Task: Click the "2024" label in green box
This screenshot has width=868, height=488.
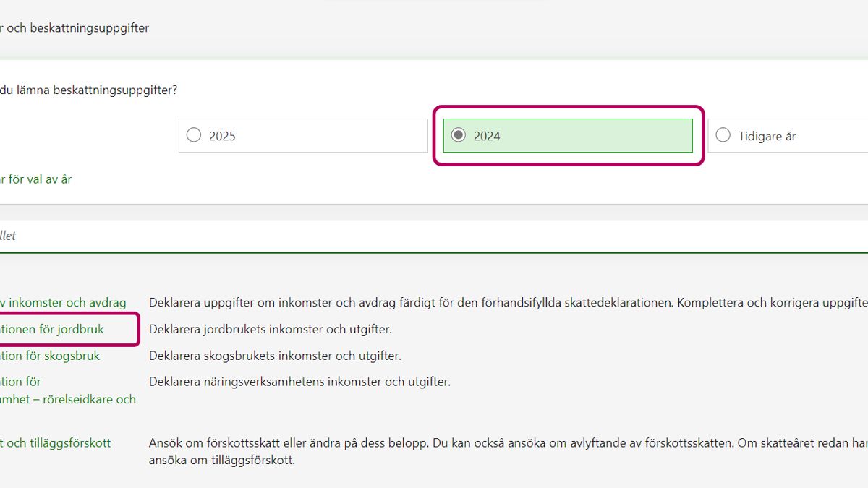Action: click(487, 136)
